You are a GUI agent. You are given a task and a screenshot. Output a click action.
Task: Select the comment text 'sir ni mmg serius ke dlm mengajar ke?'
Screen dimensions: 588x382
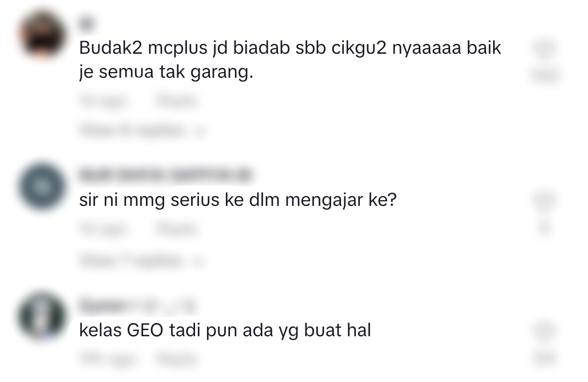(x=238, y=200)
